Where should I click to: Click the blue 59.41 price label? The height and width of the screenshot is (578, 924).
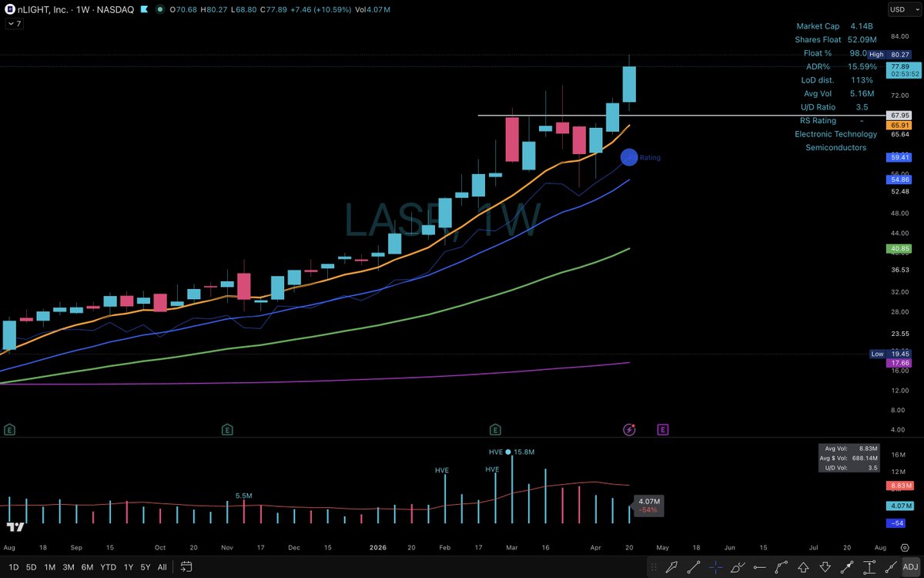900,157
